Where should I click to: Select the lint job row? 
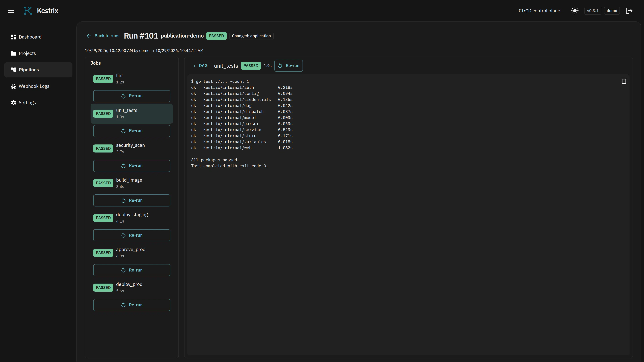[132, 79]
